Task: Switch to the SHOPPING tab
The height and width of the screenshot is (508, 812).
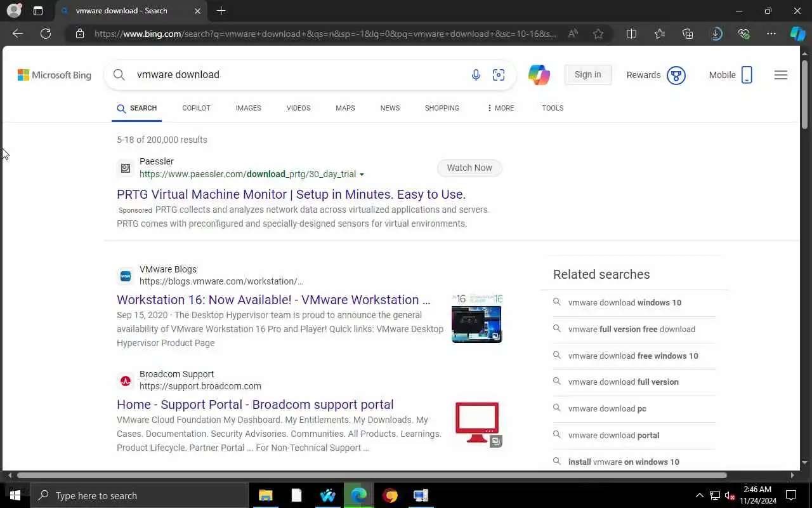Action: coord(442,108)
